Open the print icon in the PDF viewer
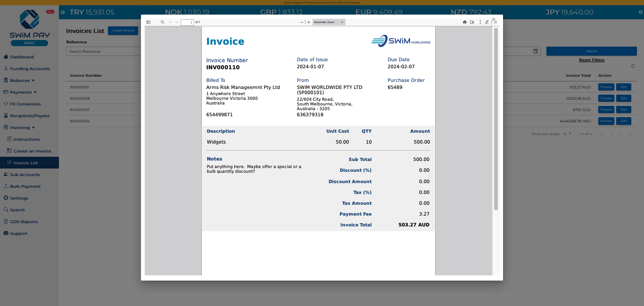644x306 pixels. pyautogui.click(x=464, y=22)
